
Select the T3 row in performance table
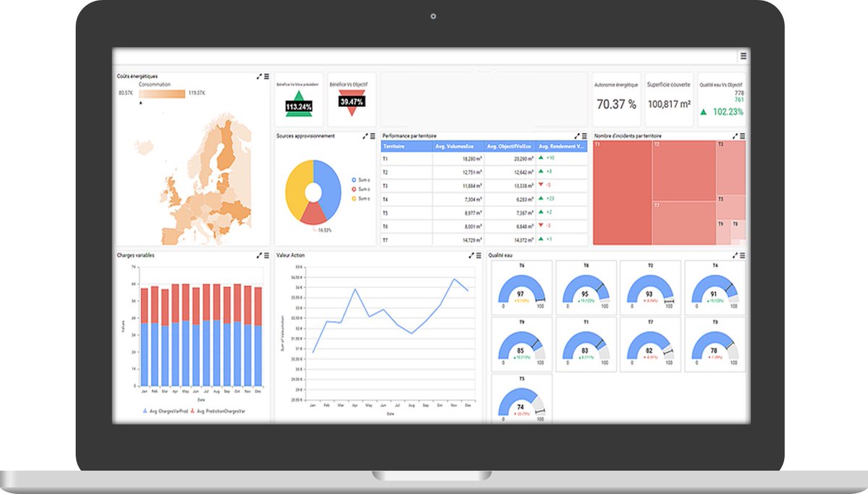click(485, 185)
